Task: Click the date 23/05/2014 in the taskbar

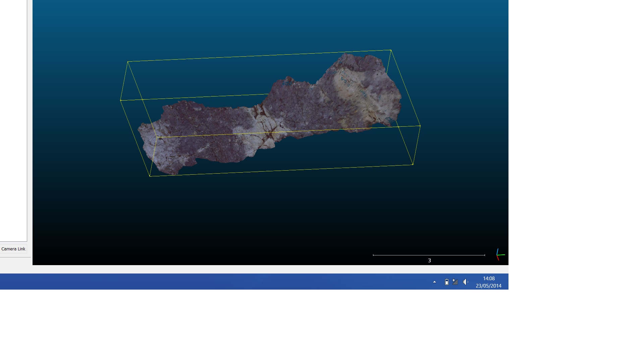Action: (x=488, y=286)
